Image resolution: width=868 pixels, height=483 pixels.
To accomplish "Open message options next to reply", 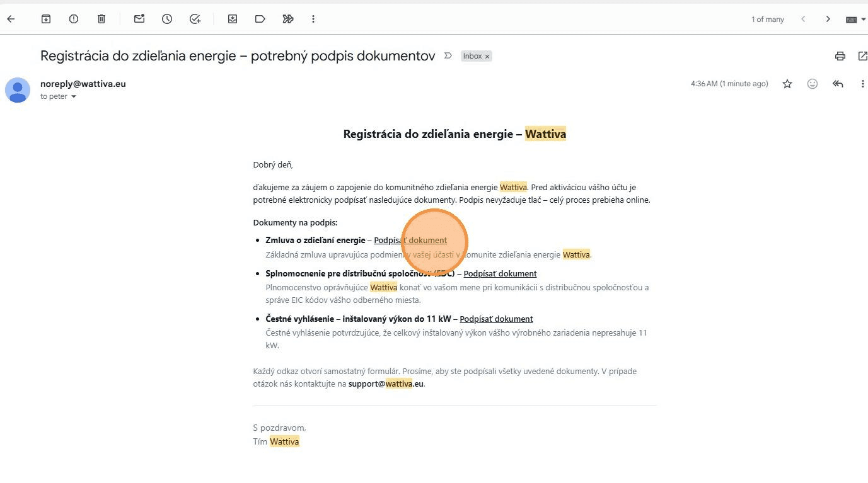I will [x=862, y=84].
